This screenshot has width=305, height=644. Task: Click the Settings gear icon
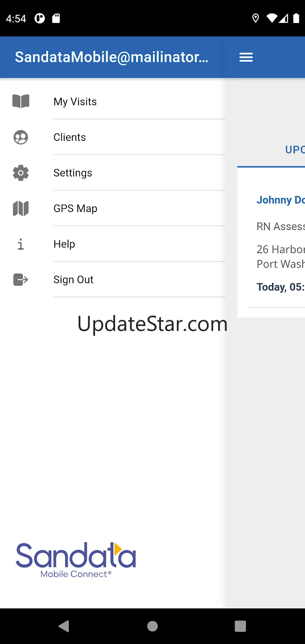(x=21, y=173)
